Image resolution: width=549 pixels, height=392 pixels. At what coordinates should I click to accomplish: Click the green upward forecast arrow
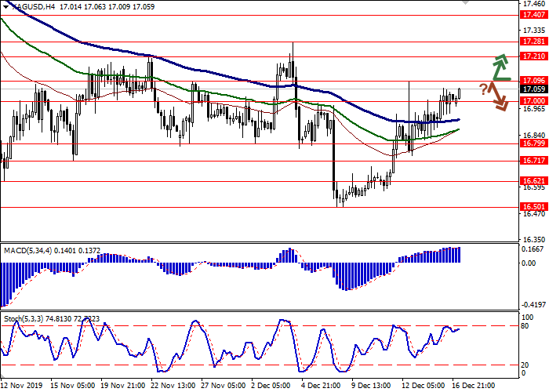click(x=500, y=69)
